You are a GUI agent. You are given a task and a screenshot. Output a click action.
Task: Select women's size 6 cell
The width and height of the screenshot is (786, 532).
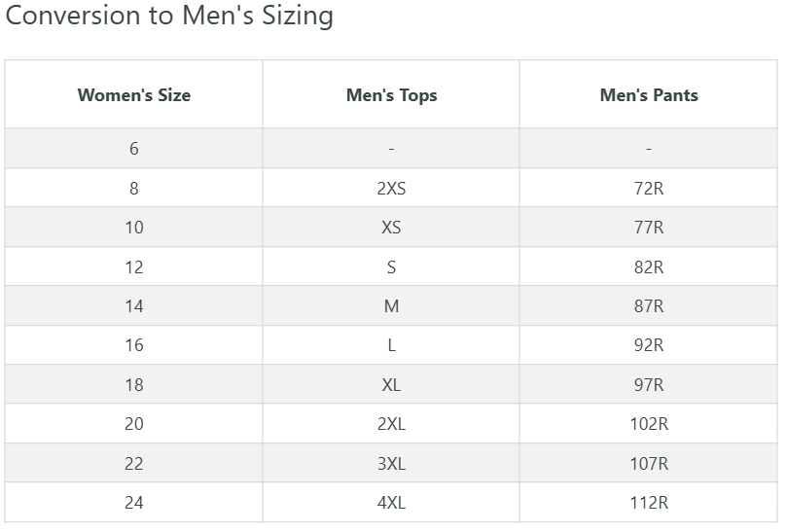pos(134,149)
